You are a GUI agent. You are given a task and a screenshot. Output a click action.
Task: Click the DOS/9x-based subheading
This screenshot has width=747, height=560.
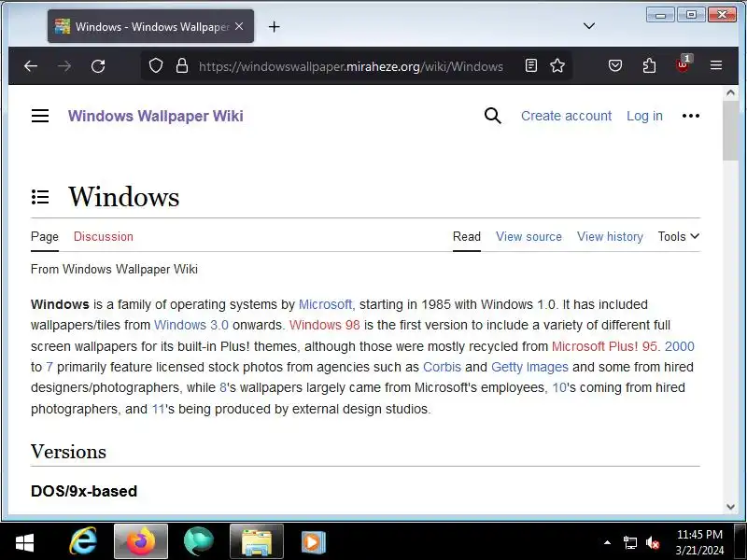[84, 491]
